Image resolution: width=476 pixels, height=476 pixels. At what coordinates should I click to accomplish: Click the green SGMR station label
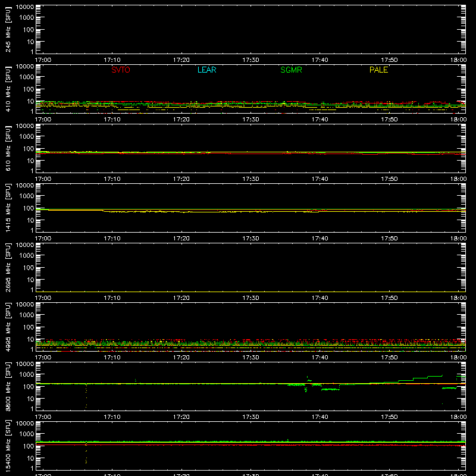coord(291,70)
